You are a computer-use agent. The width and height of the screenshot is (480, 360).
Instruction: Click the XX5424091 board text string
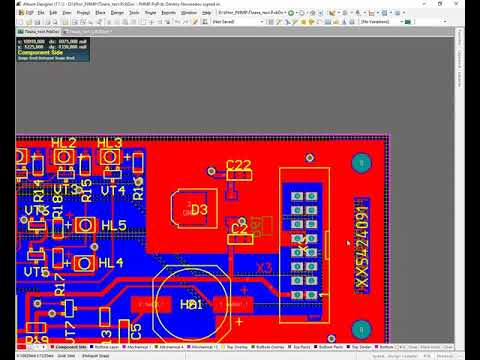coord(362,247)
